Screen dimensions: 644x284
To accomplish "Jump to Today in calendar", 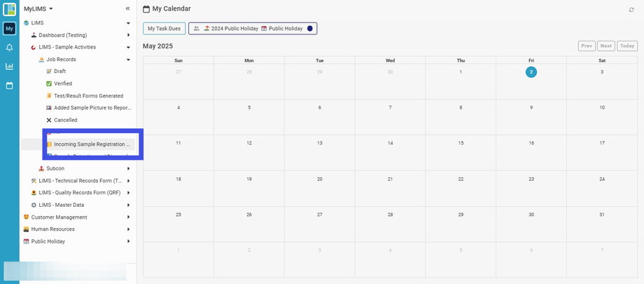I will tap(627, 46).
